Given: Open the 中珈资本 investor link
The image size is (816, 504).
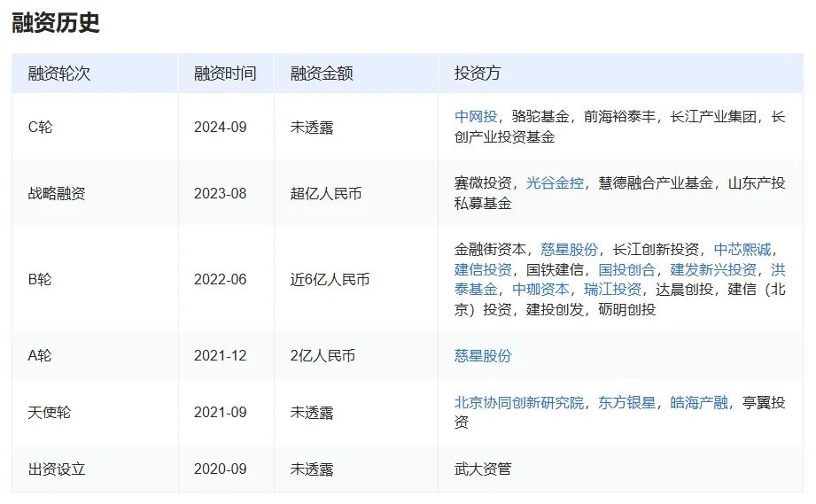Looking at the screenshot, I should [540, 289].
